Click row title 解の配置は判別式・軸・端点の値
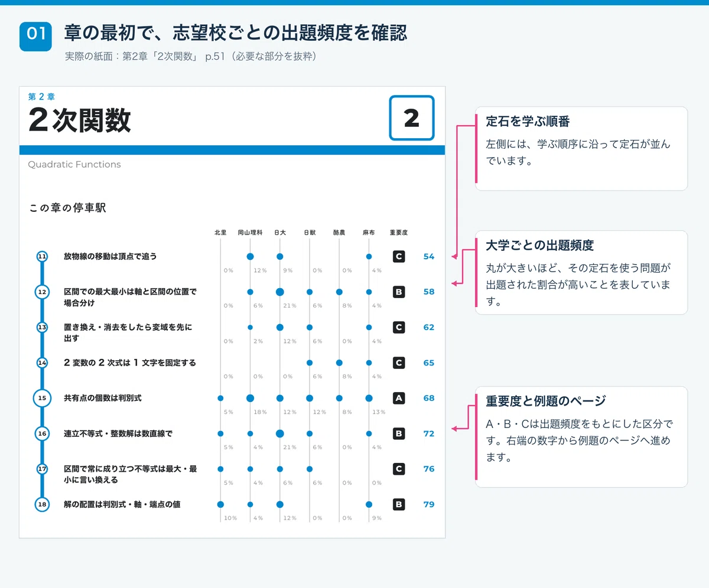The height and width of the screenshot is (588, 709). tap(122, 504)
